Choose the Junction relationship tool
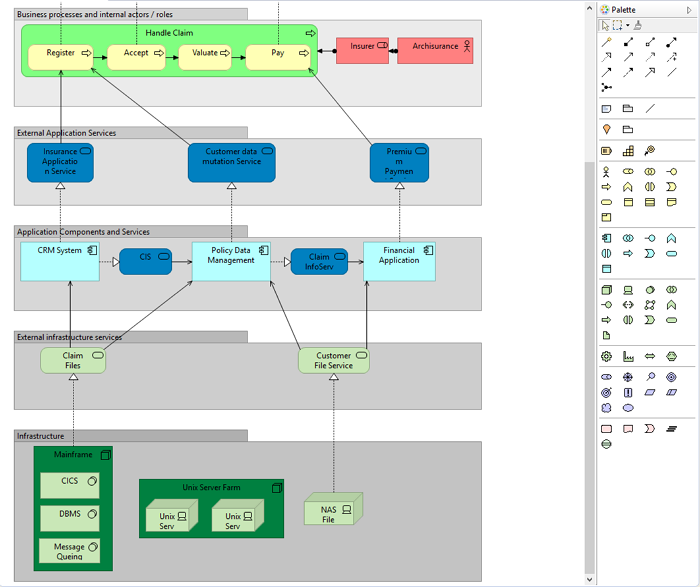Image resolution: width=700 pixels, height=587 pixels. (x=606, y=87)
